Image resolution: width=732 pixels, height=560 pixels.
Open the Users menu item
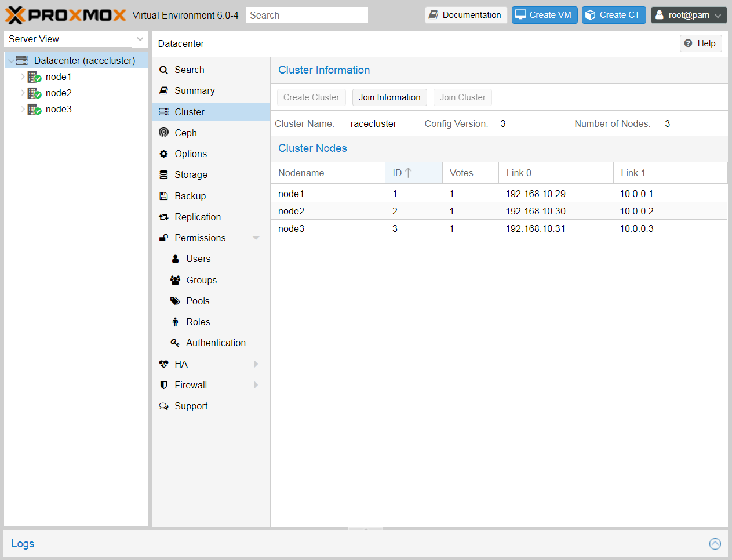point(212,259)
